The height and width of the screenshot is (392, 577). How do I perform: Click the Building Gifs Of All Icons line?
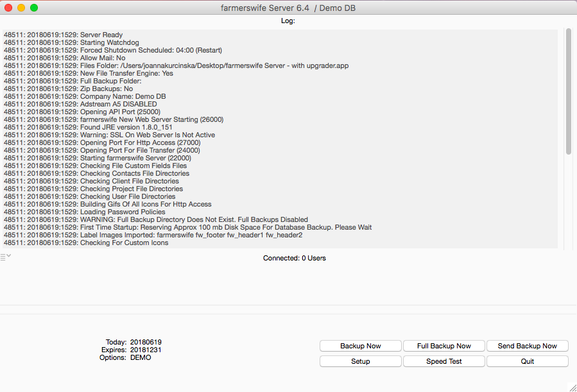(x=107, y=205)
